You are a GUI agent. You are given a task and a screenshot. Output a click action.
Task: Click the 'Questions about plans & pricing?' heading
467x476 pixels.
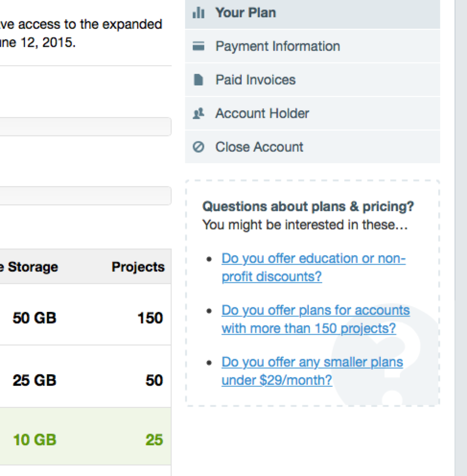(x=308, y=206)
